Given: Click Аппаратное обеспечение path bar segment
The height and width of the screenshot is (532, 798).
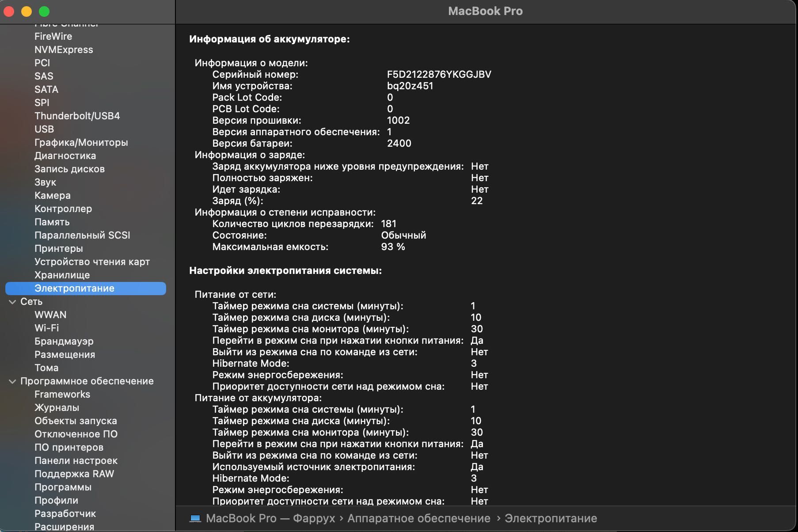Looking at the screenshot, I should [419, 518].
